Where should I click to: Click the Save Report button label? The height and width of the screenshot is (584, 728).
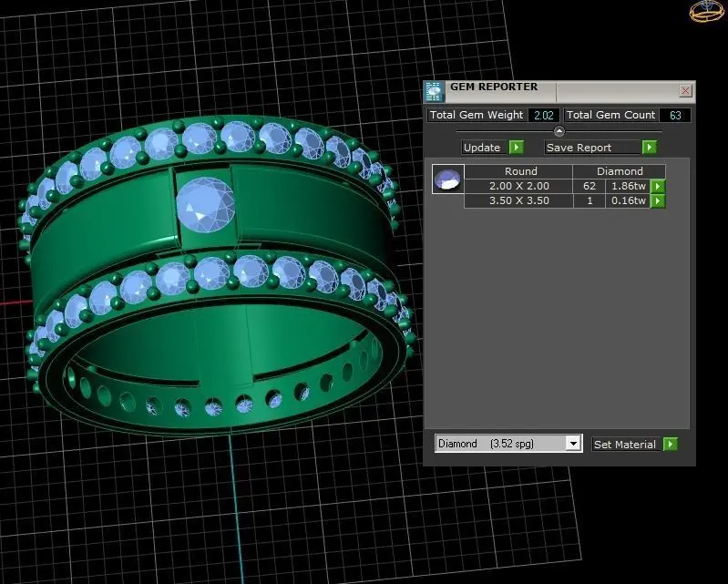(x=579, y=148)
